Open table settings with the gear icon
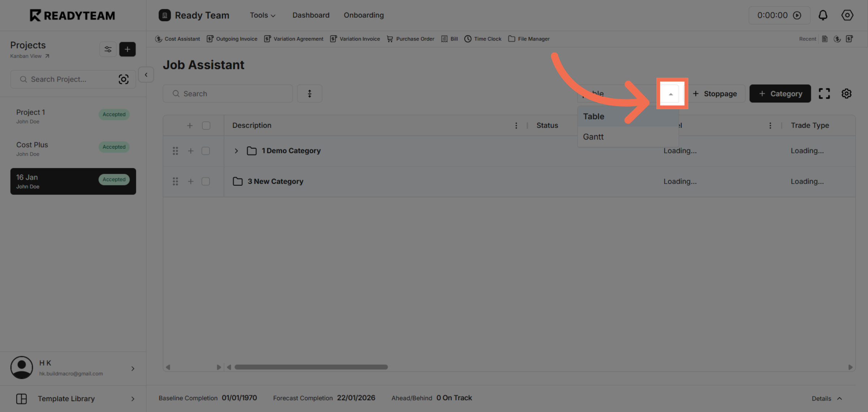This screenshot has height=412, width=868. pyautogui.click(x=846, y=93)
